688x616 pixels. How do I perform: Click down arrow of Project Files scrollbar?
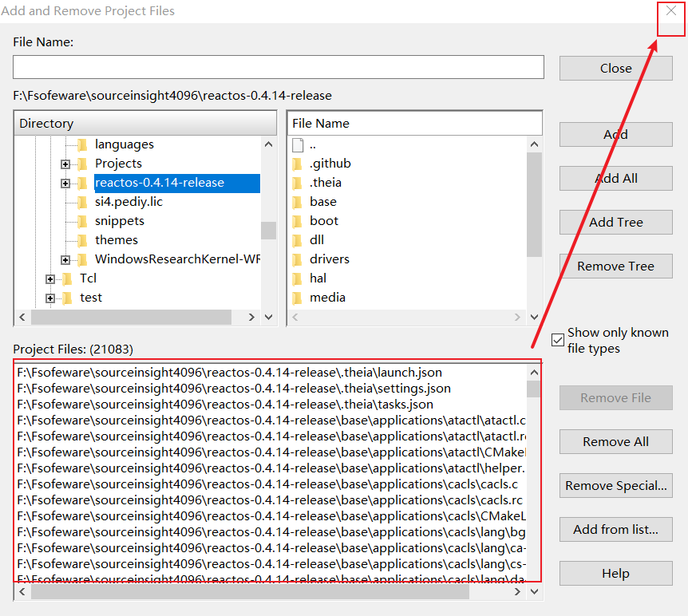(534, 591)
